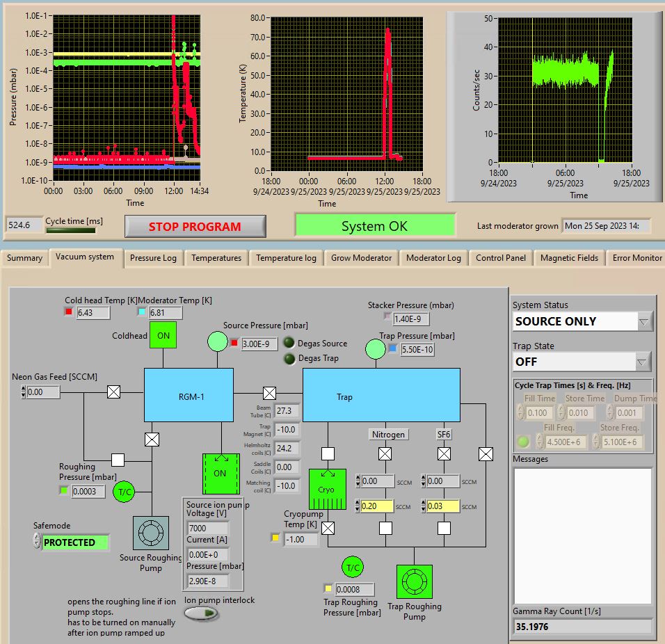Click the Trap Roughing Pump icon

[414, 582]
